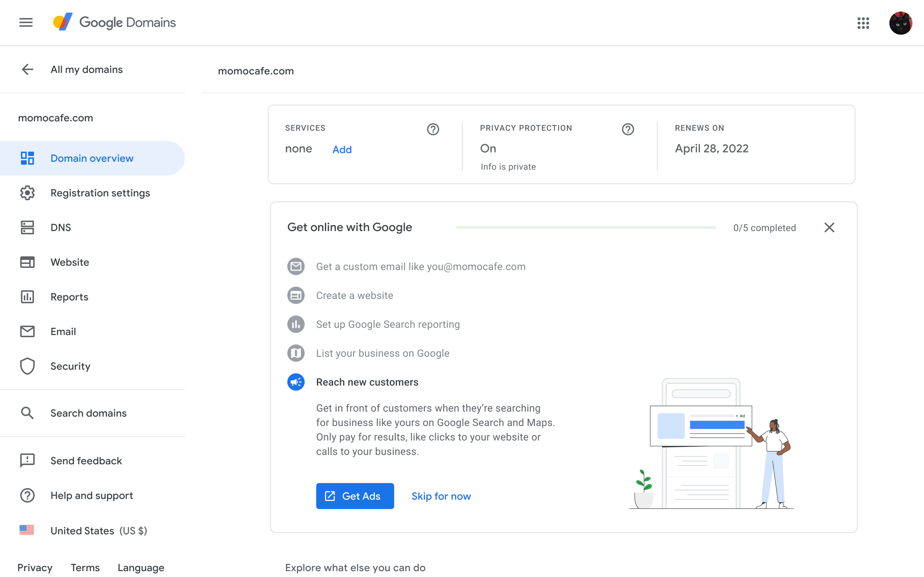Click the Security shield icon

(28, 366)
